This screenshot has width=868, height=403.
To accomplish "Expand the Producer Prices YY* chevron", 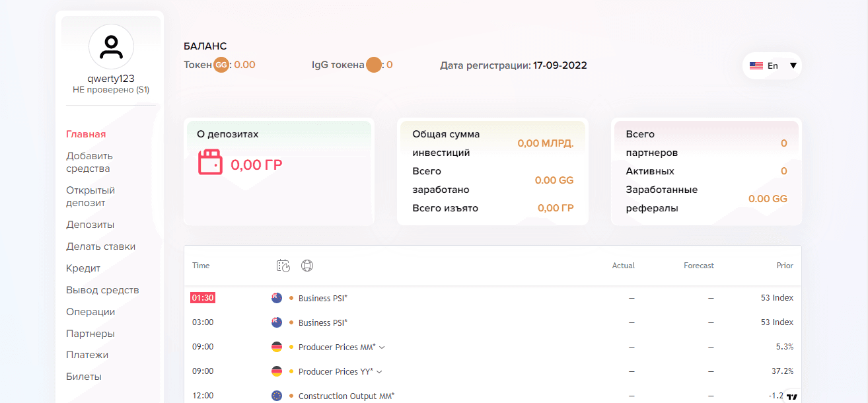I will [379, 371].
